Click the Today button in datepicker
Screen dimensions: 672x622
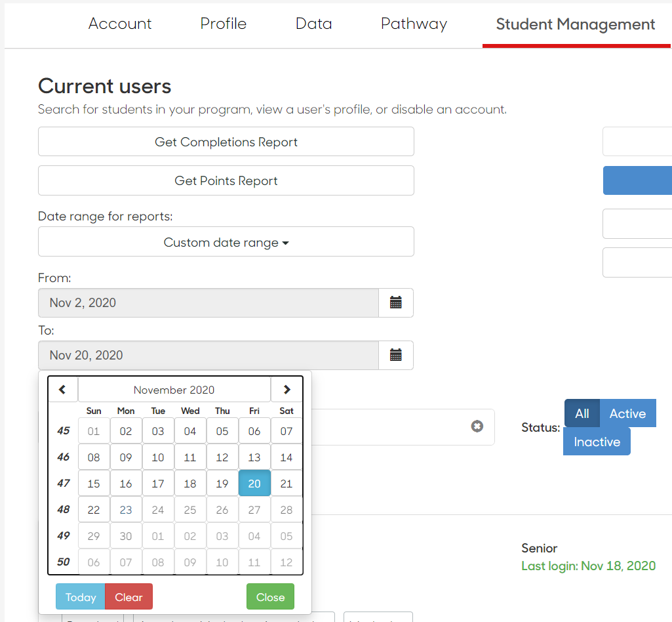point(81,596)
